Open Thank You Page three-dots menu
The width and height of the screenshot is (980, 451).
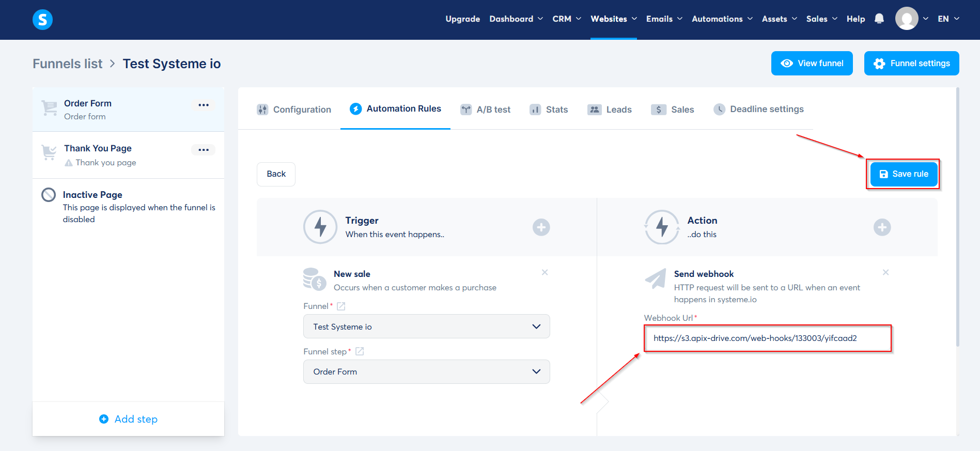click(204, 150)
